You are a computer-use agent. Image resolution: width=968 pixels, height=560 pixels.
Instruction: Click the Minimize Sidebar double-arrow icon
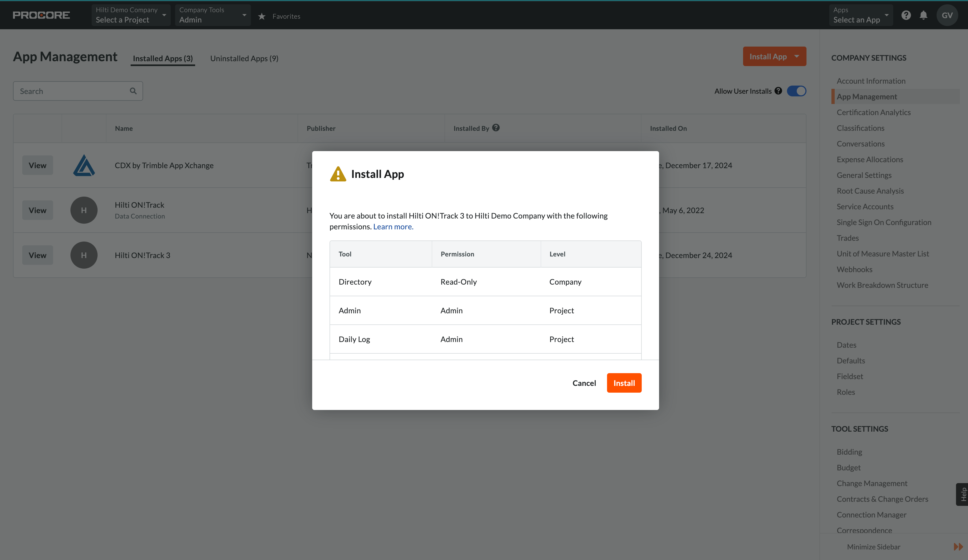point(959,547)
